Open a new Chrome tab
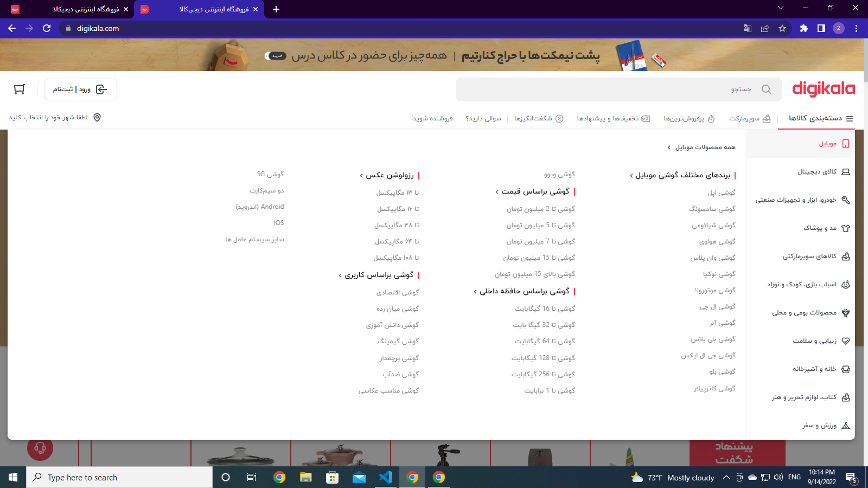The width and height of the screenshot is (868, 488). pyautogui.click(x=276, y=9)
